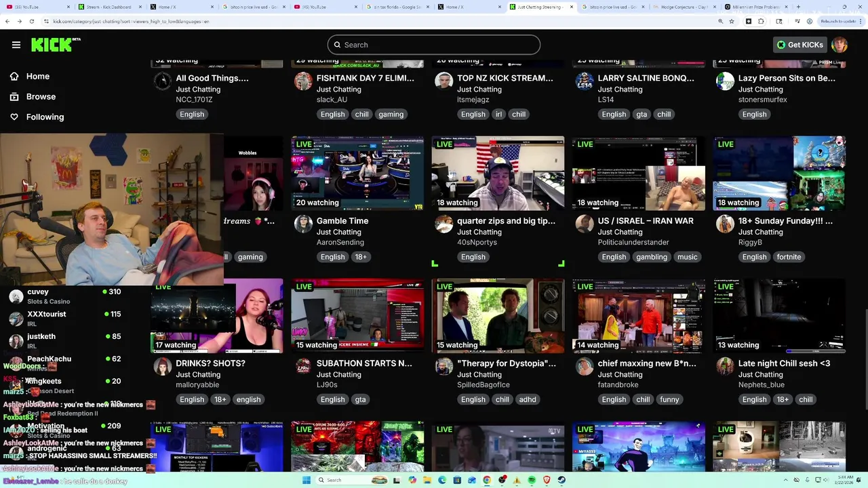The width and height of the screenshot is (868, 488).
Task: Click the music tag under Politicalunderstander
Action: [x=687, y=257]
